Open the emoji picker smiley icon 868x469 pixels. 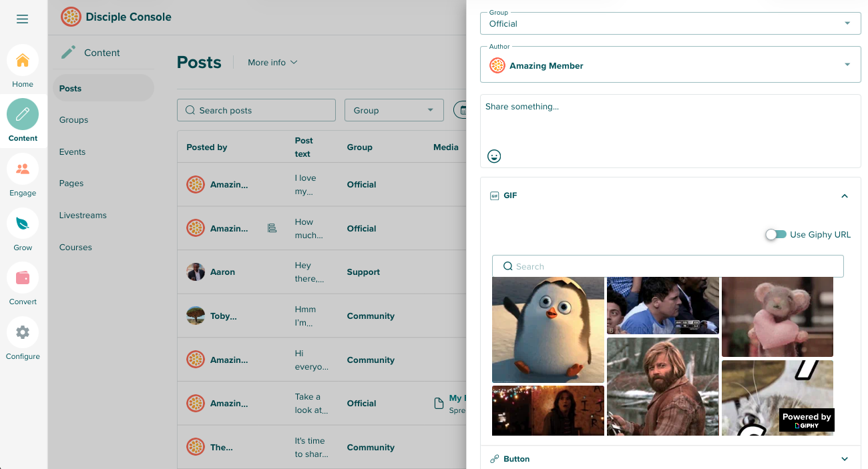[494, 156]
